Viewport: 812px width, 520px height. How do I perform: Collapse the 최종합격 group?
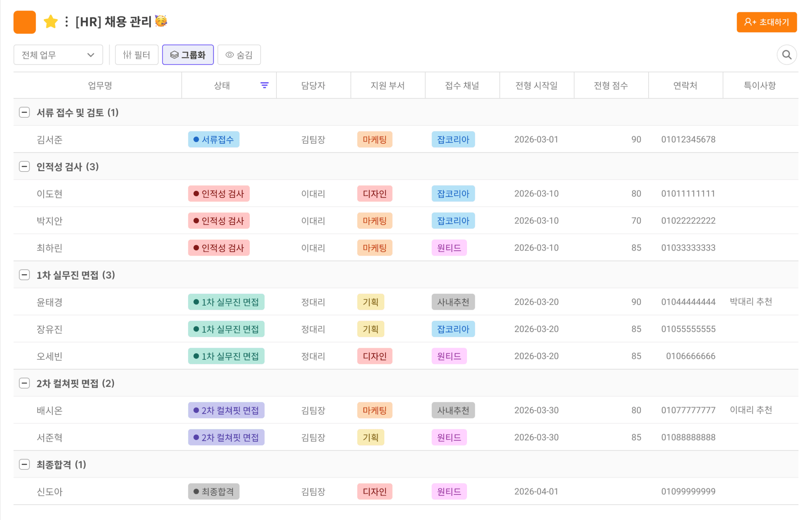tap(24, 464)
